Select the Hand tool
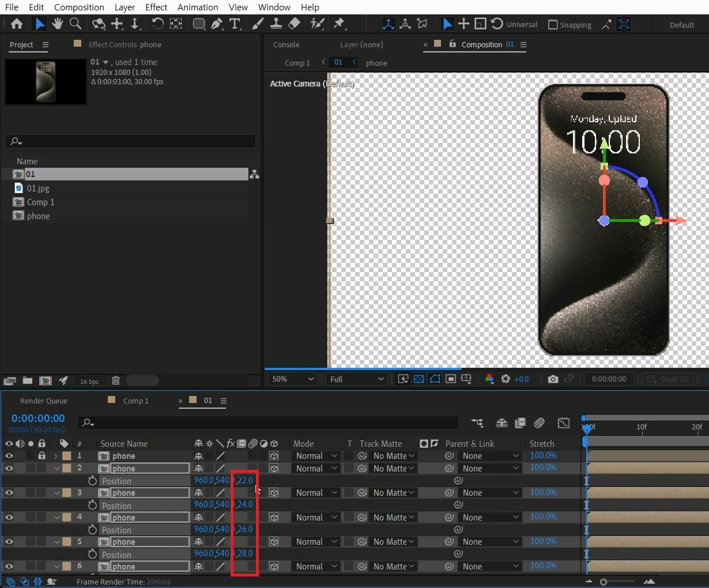The width and height of the screenshot is (709, 588). click(x=57, y=24)
